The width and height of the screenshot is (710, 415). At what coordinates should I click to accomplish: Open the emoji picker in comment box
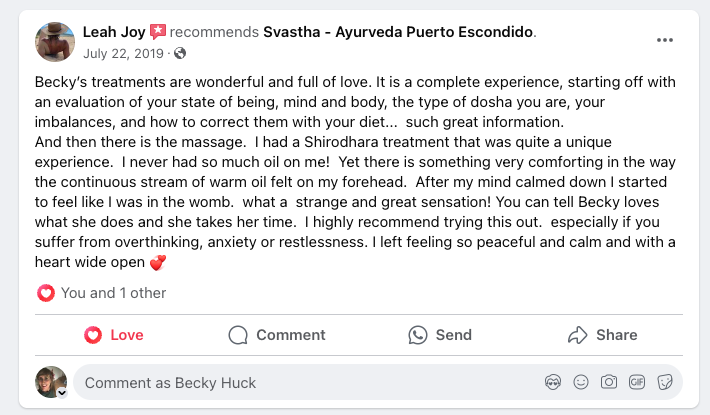pos(580,382)
